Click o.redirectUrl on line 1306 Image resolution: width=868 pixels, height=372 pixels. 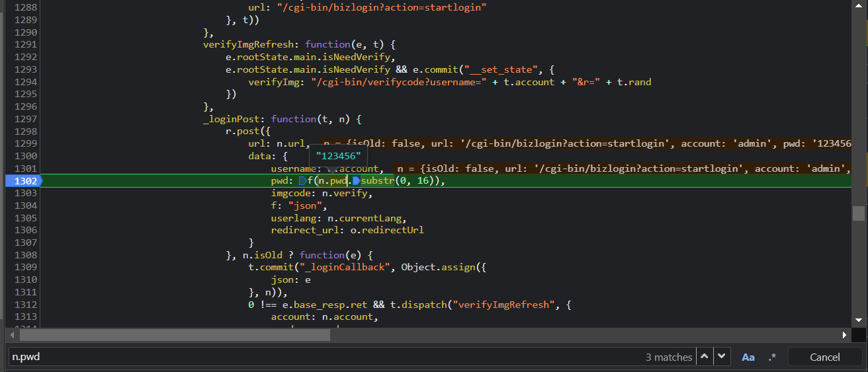[x=386, y=230]
